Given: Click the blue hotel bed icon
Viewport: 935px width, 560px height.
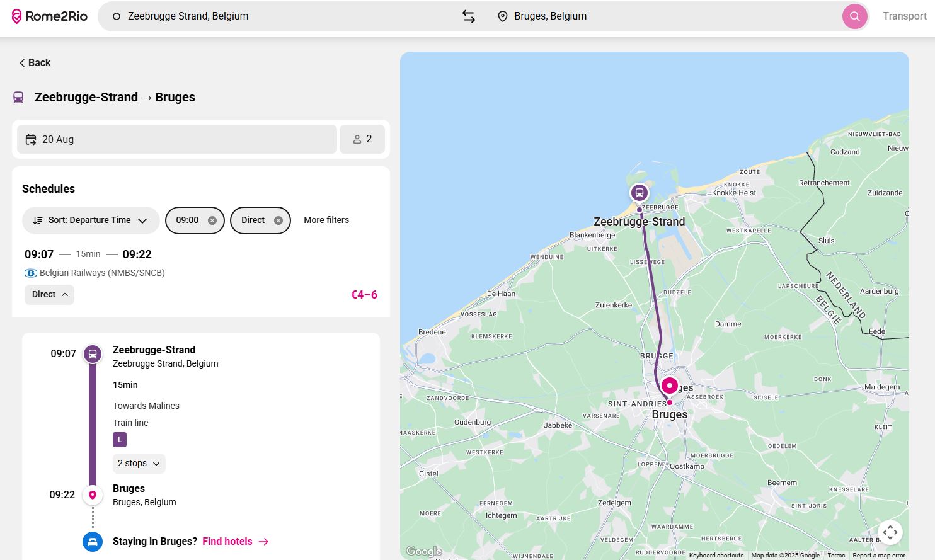Looking at the screenshot, I should [x=93, y=542].
